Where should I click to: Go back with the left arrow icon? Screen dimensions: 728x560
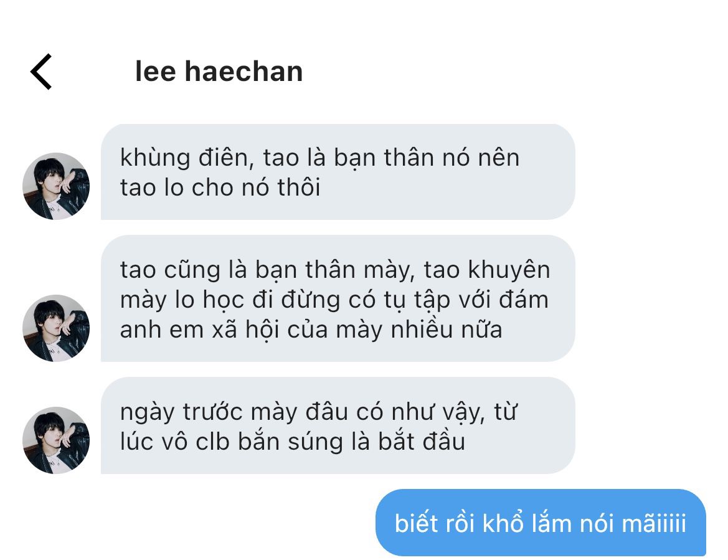41,72
